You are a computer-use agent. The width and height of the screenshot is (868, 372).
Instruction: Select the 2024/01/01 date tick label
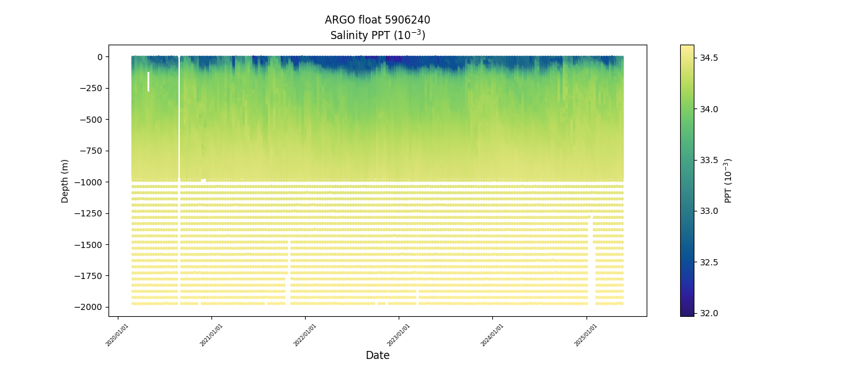click(x=491, y=335)
